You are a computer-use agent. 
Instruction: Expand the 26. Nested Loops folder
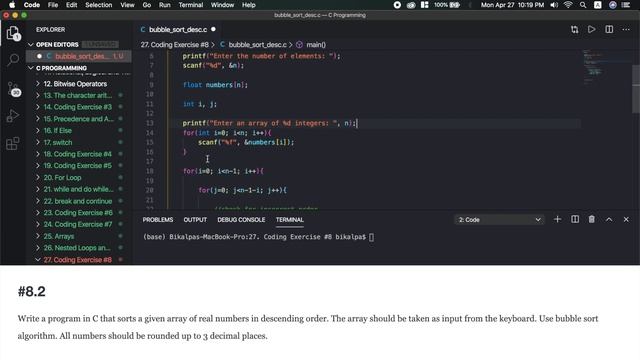pyautogui.click(x=77, y=248)
